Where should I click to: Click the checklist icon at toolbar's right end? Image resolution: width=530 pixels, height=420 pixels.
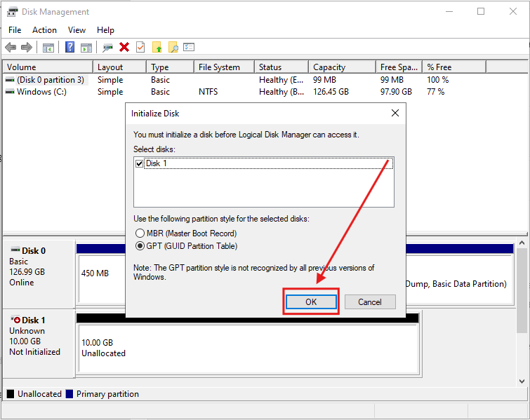click(189, 47)
